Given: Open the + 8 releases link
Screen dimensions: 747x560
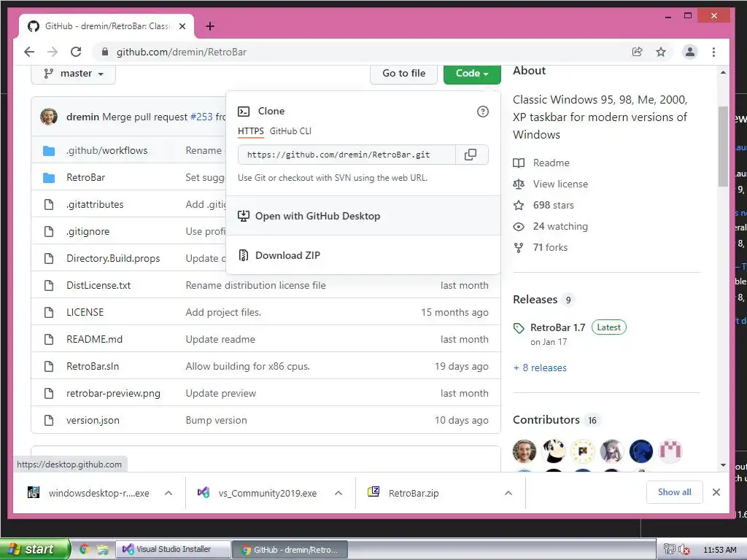Looking at the screenshot, I should [540, 367].
